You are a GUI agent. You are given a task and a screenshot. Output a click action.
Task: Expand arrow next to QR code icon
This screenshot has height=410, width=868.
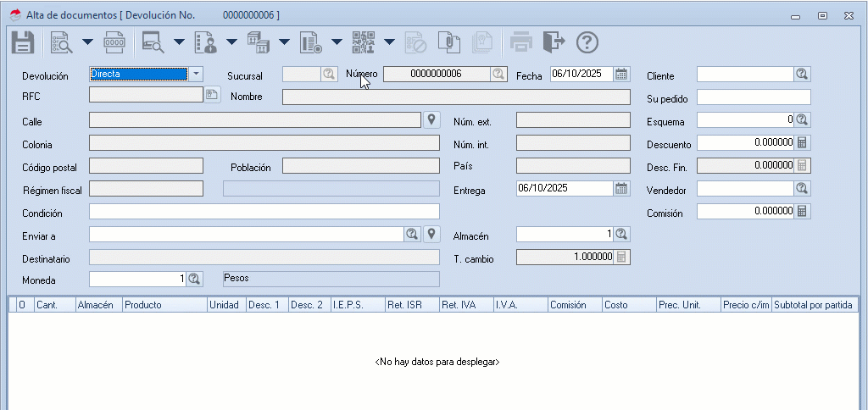pyautogui.click(x=389, y=42)
